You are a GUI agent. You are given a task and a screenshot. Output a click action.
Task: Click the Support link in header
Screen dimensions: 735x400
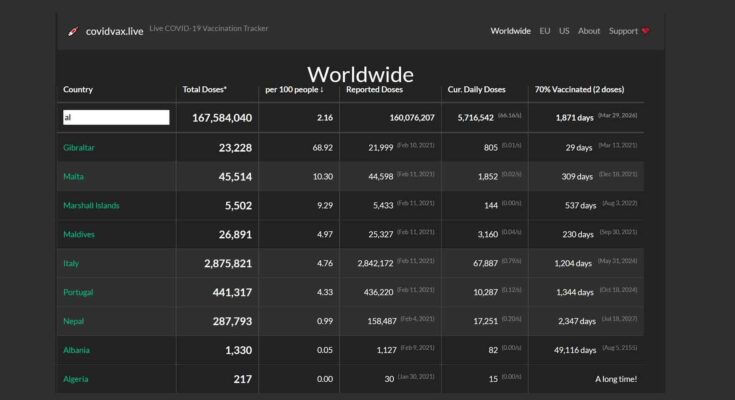point(623,31)
